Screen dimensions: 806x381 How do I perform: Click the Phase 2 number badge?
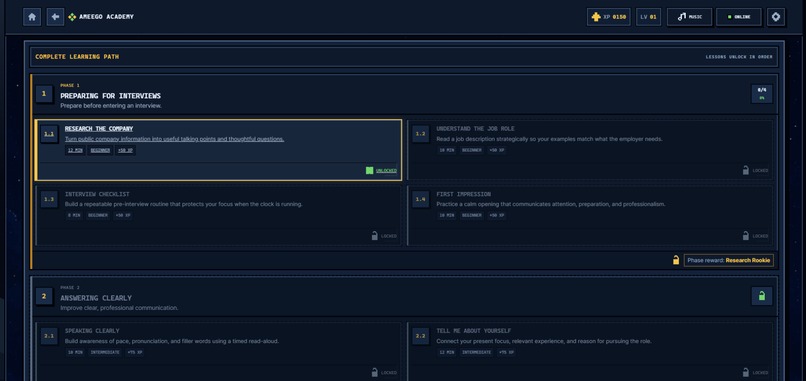(x=44, y=296)
